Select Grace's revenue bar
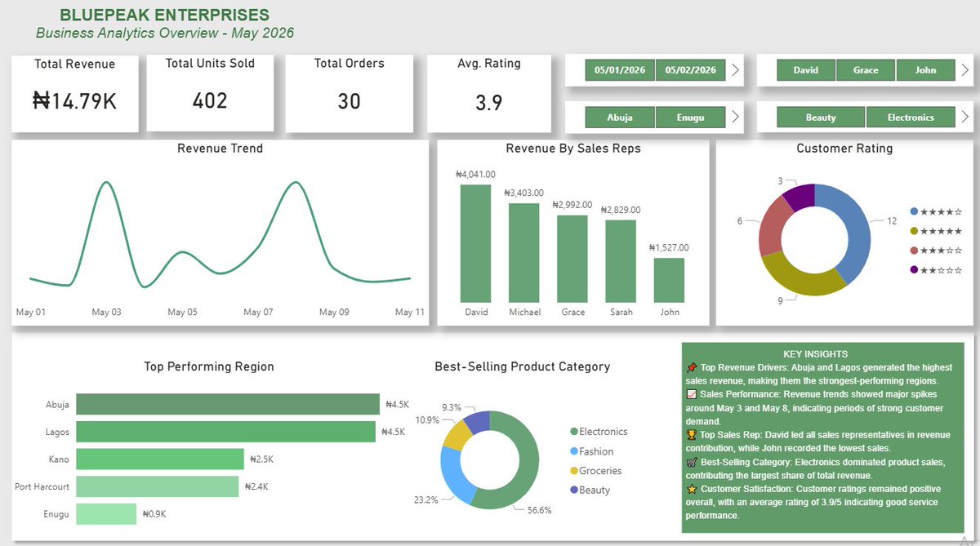The width and height of the screenshot is (980, 546). click(573, 259)
